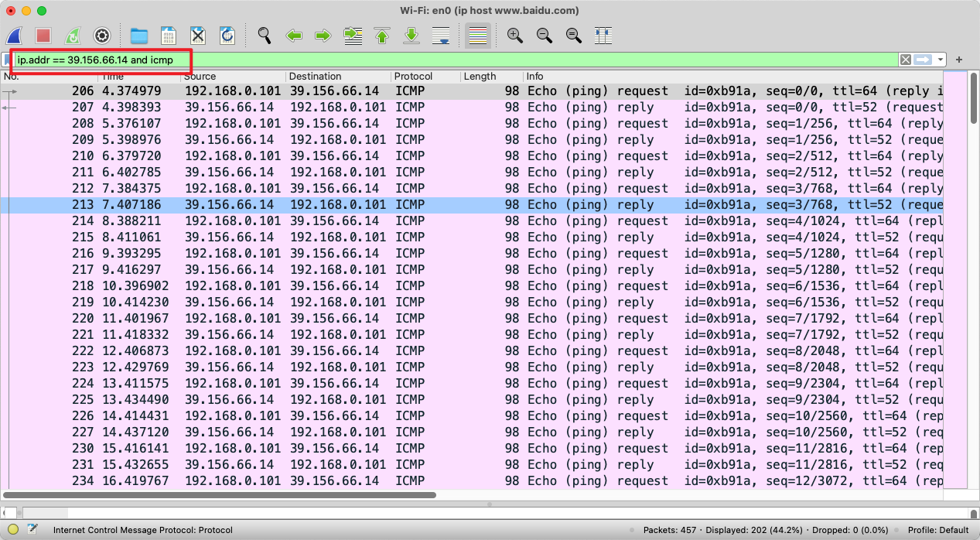Sort by the Source column header
Screen dimensions: 980x540
click(x=200, y=77)
